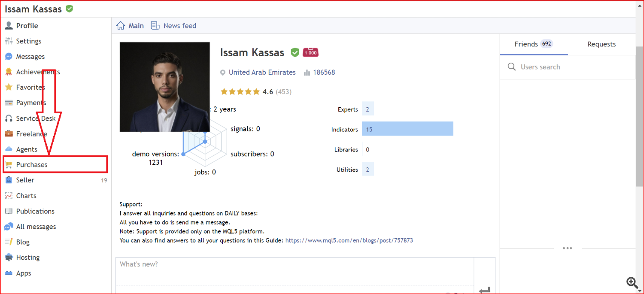644x294 pixels.
Task: Click the magnifier zoom icon at bottom right
Action: point(632,282)
